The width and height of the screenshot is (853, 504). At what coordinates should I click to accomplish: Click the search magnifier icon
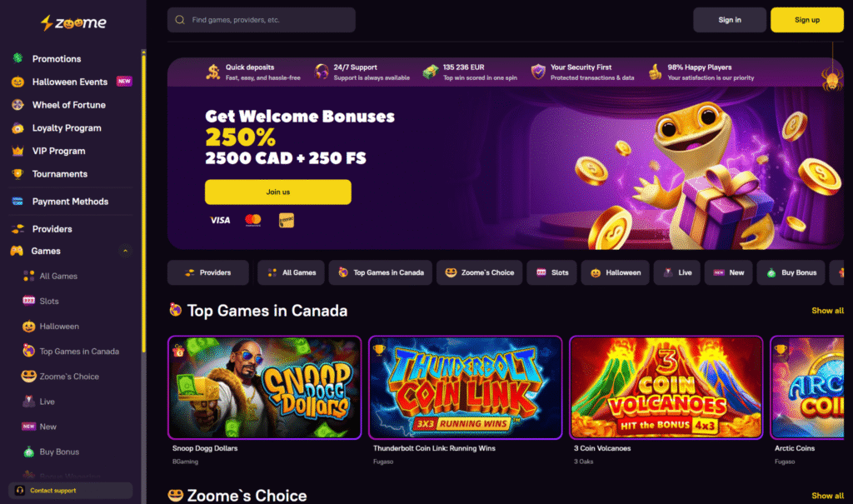click(180, 20)
